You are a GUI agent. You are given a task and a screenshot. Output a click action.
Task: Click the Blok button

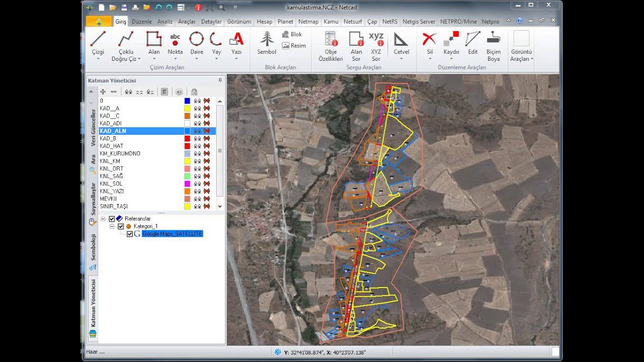[292, 34]
